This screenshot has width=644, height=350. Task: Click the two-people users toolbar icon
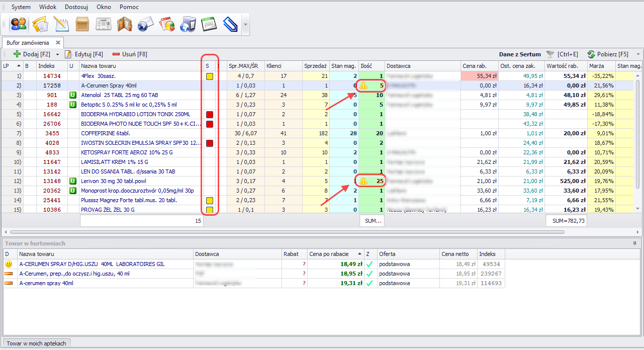(x=19, y=24)
